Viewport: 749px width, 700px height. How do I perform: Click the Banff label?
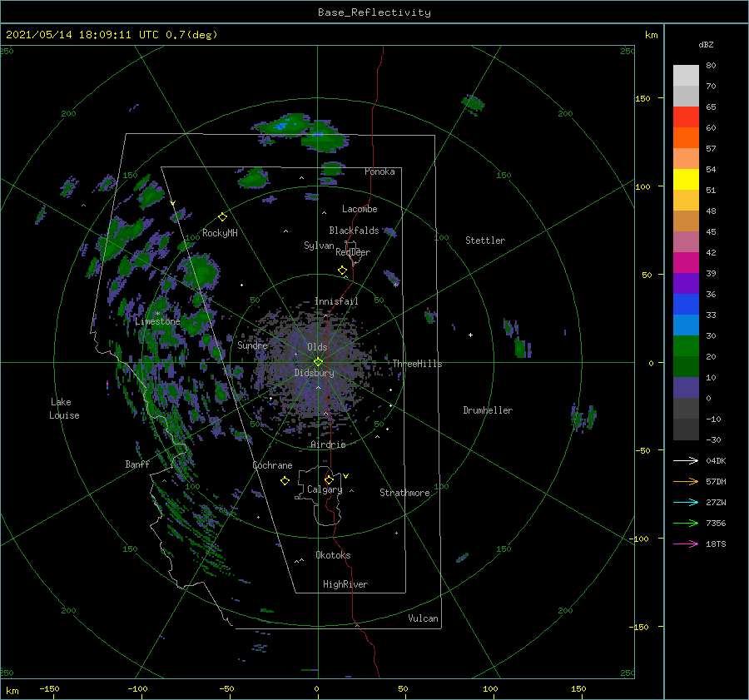click(x=137, y=464)
